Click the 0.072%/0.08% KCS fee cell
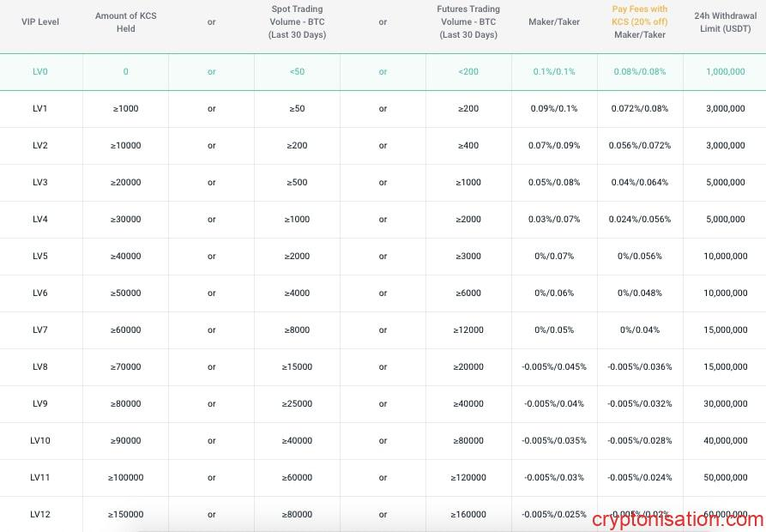Image resolution: width=766 pixels, height=532 pixels. (640, 109)
